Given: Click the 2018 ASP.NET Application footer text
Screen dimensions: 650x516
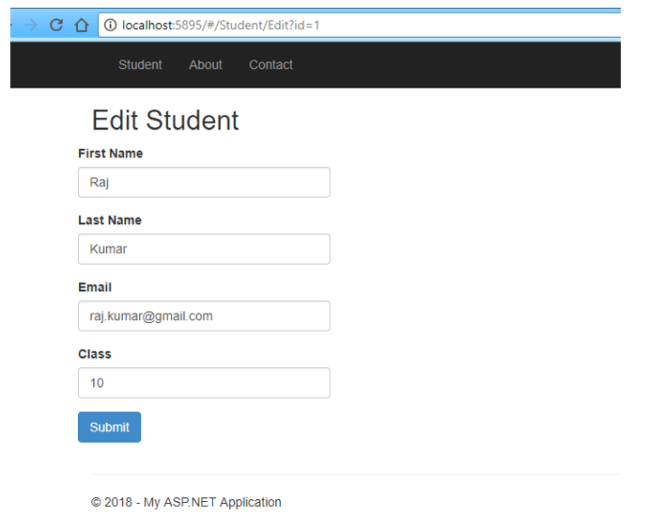Looking at the screenshot, I should click(186, 502).
